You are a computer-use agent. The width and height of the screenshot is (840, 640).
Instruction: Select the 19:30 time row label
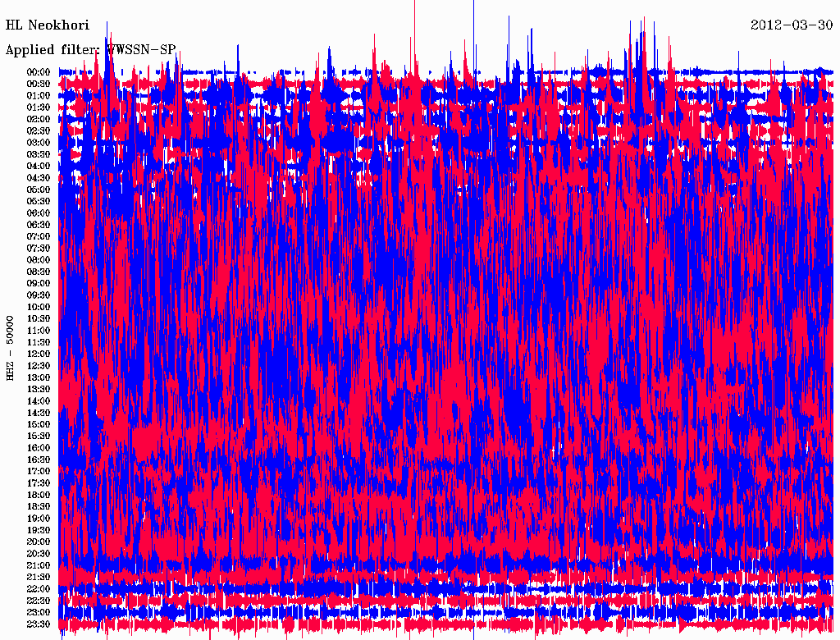39,530
